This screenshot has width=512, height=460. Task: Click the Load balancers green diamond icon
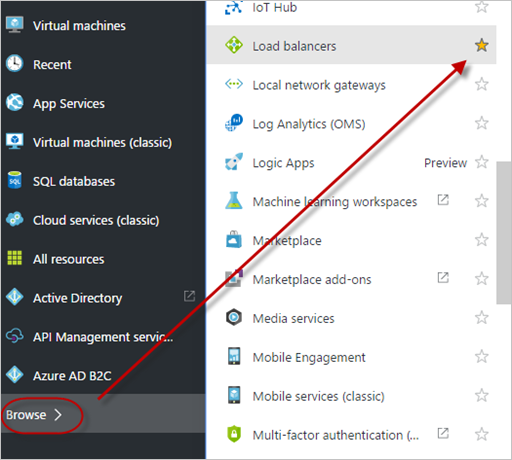(x=234, y=45)
